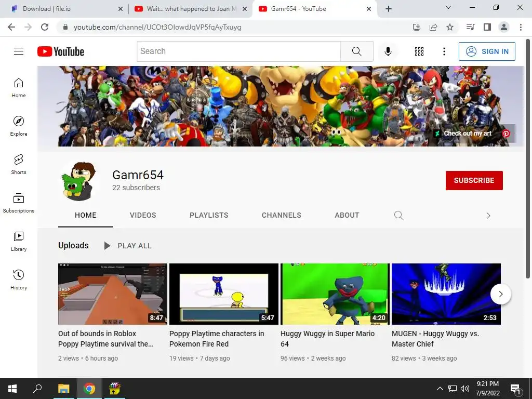Switch to the VIDEOS tab
Viewport: 532px width, 399px height.
(x=143, y=215)
